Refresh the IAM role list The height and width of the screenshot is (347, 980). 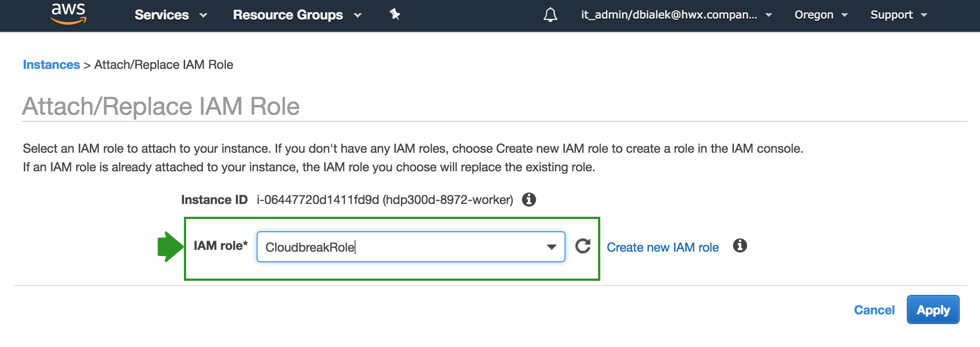(x=583, y=246)
